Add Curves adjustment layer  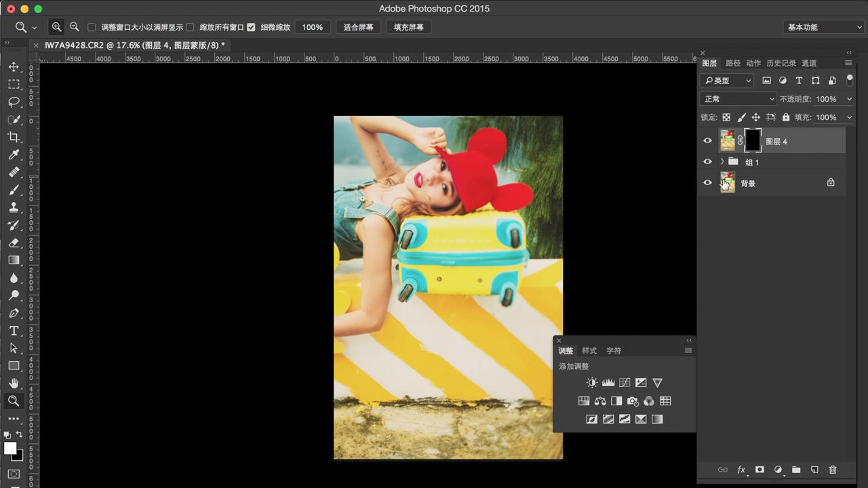coord(625,383)
